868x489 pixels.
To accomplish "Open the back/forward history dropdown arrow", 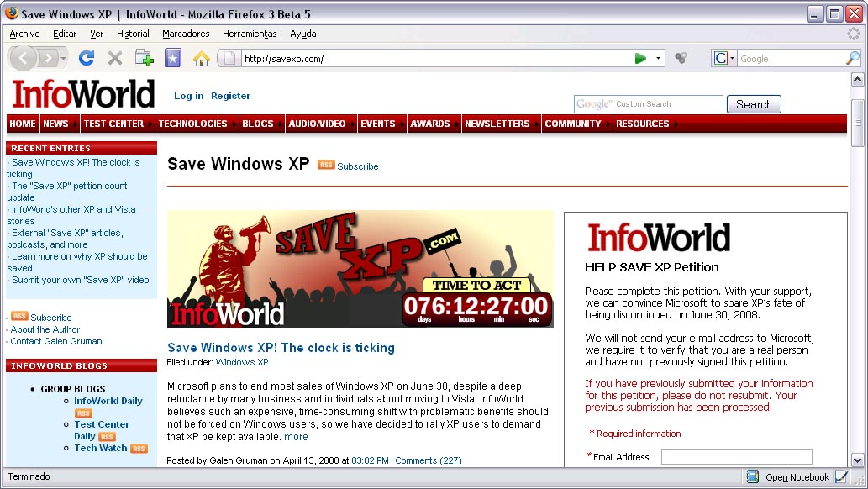I will point(63,58).
